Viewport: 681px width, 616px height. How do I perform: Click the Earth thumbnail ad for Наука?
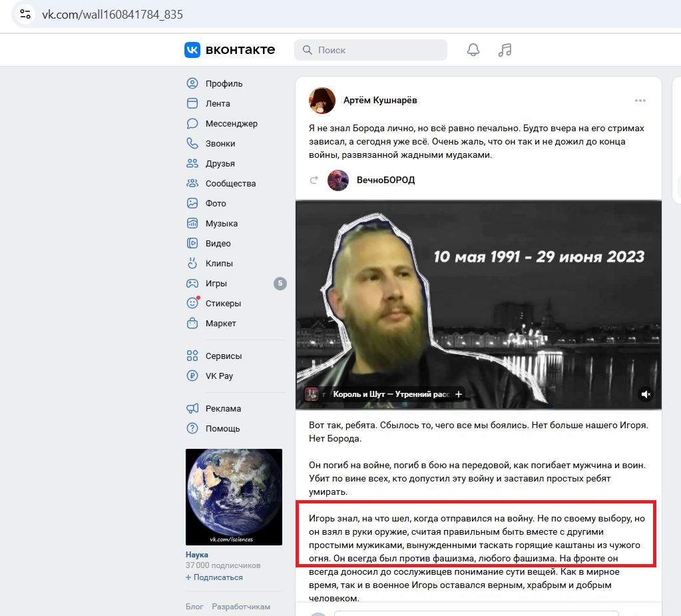point(234,497)
